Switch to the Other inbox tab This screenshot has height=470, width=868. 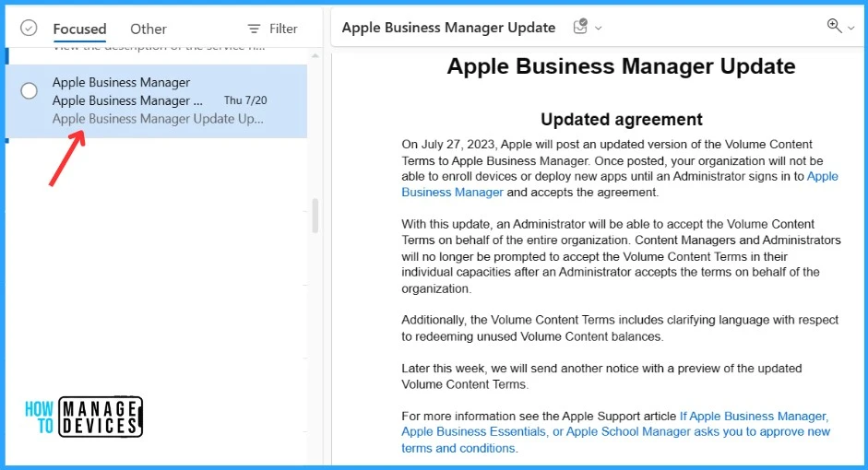click(149, 29)
